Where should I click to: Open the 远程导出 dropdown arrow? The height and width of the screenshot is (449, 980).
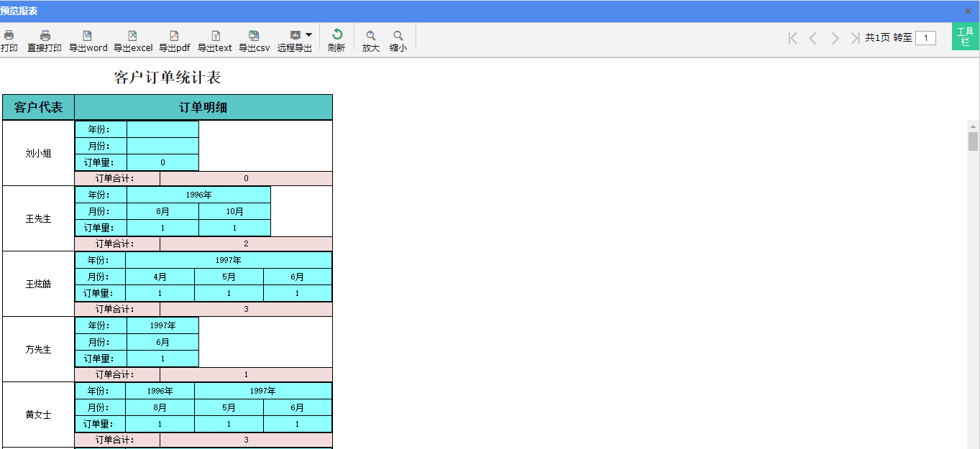coord(308,34)
